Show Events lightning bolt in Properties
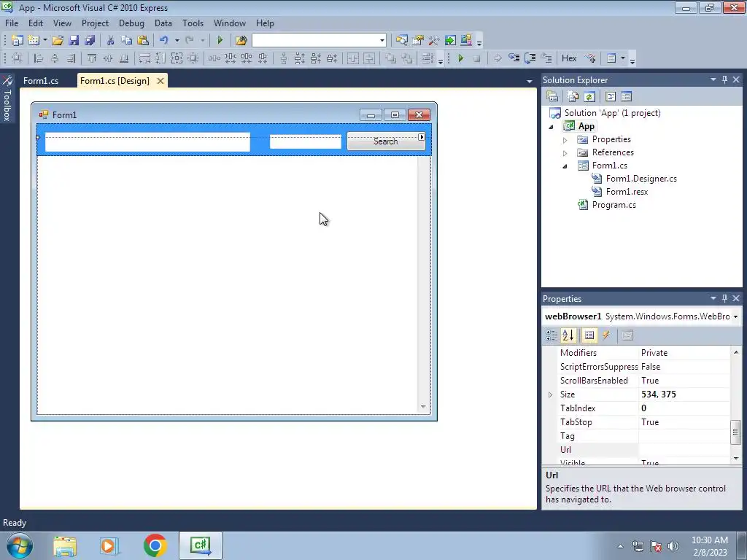The image size is (747, 560). (606, 335)
